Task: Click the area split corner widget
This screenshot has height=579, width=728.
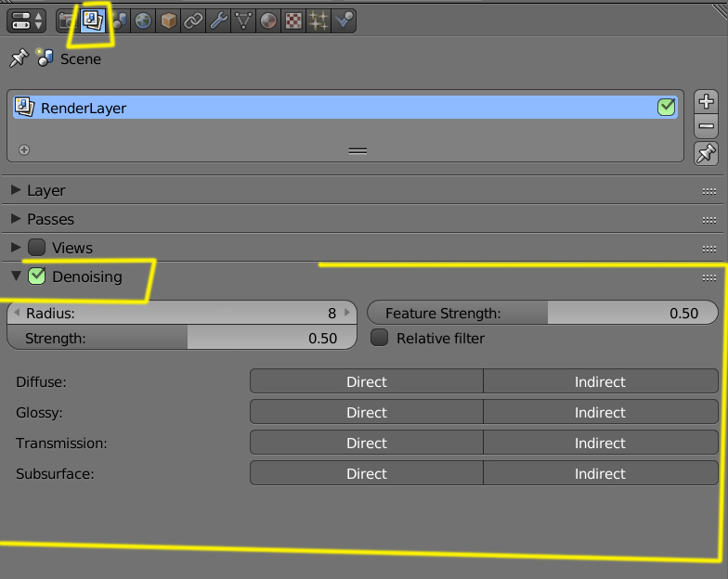Action: tap(720, 10)
